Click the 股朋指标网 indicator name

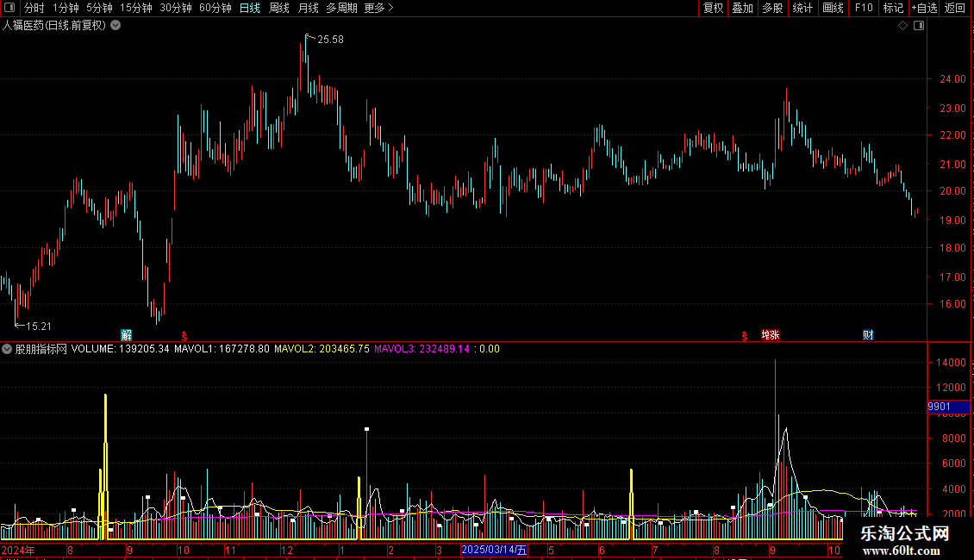click(41, 349)
